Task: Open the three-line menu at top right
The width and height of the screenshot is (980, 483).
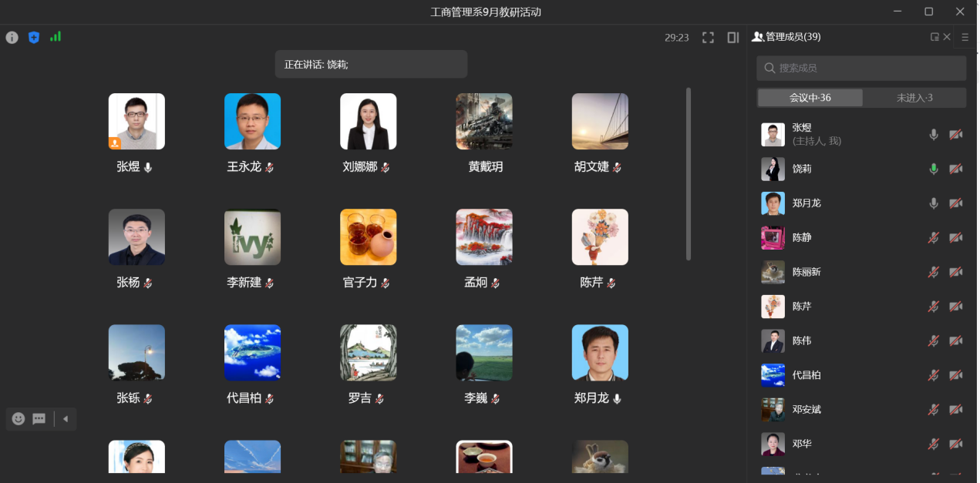Action: pos(965,37)
